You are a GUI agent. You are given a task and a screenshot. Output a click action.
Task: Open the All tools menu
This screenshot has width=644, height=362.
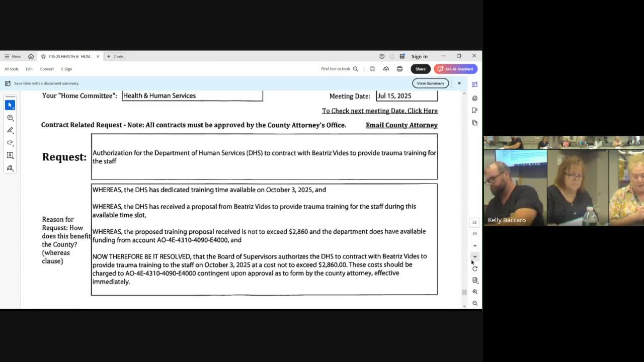click(x=12, y=69)
